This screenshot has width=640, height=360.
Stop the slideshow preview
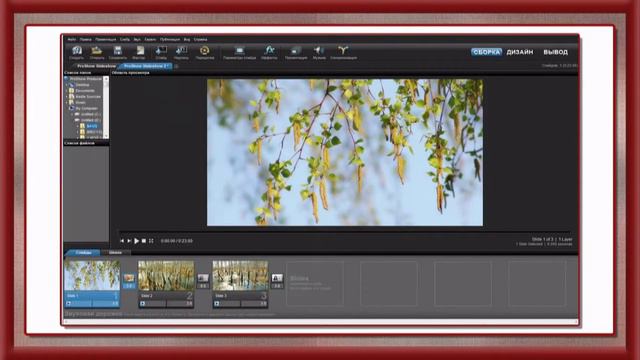(x=144, y=241)
